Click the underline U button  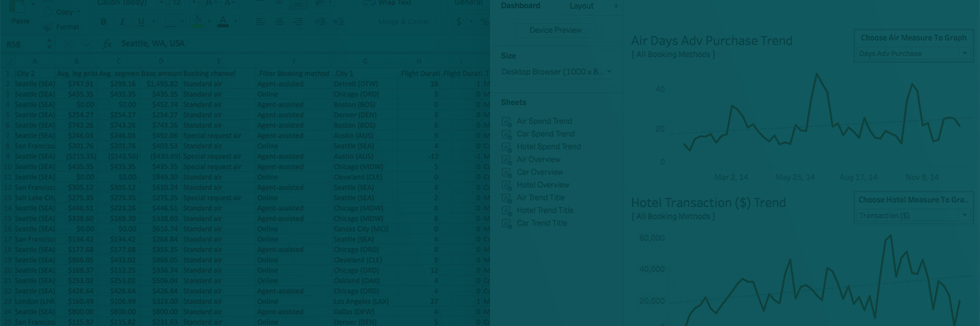pyautogui.click(x=141, y=22)
